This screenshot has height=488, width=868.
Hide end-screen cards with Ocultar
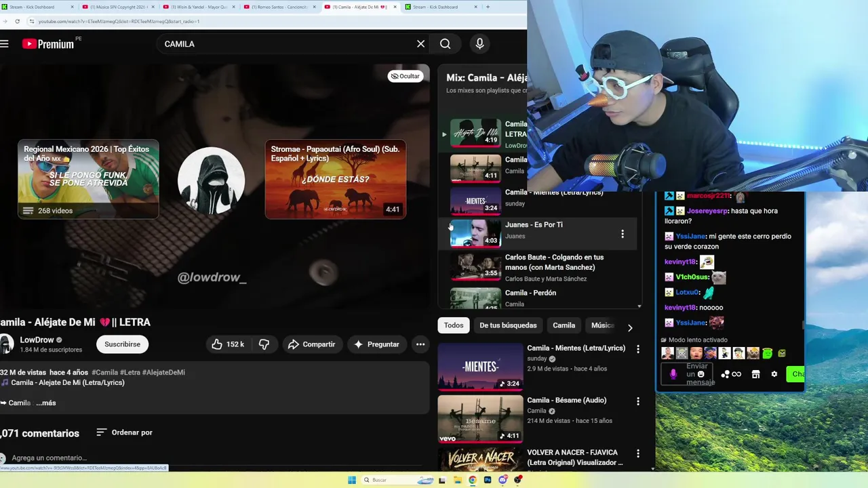point(406,76)
